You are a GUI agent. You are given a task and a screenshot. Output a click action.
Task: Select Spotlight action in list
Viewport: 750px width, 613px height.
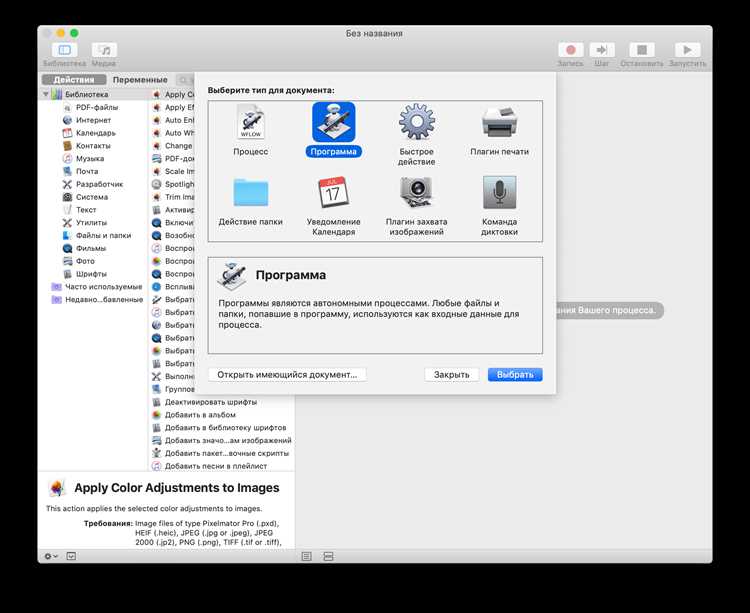[x=173, y=184]
